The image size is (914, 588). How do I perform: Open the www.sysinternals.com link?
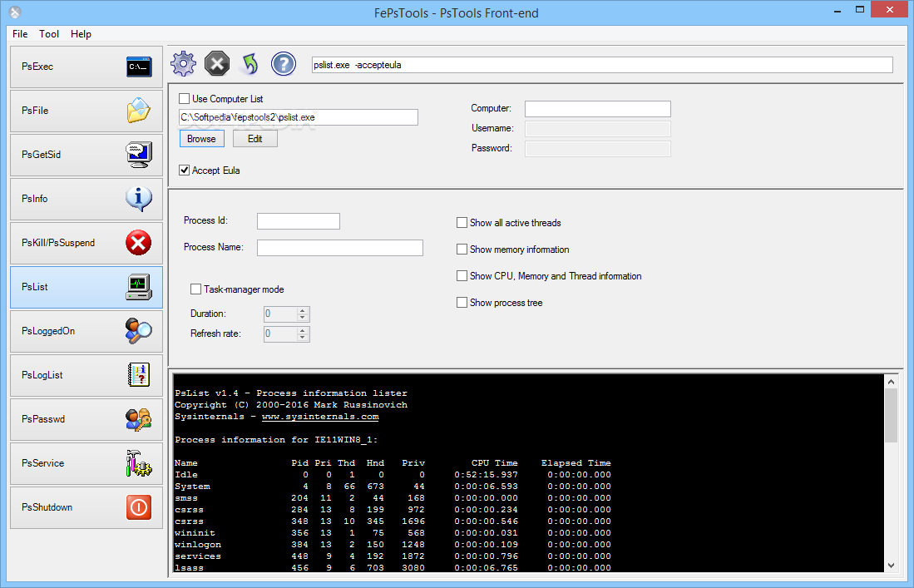(320, 417)
